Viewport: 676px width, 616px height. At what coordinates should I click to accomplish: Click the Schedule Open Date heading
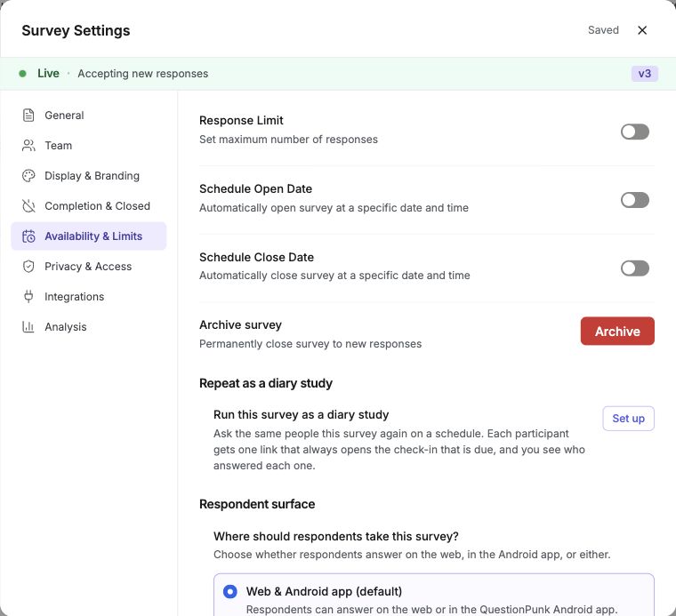point(255,188)
